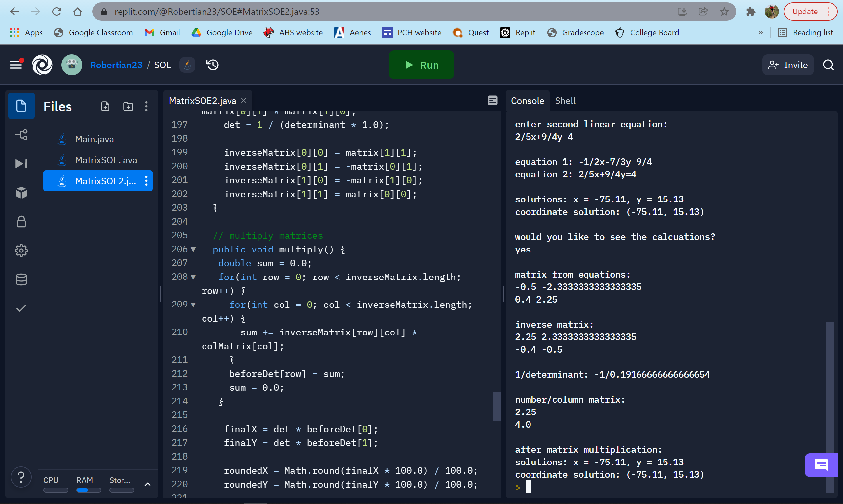Collapse code fold arrow at line 208
843x504 pixels.
193,277
